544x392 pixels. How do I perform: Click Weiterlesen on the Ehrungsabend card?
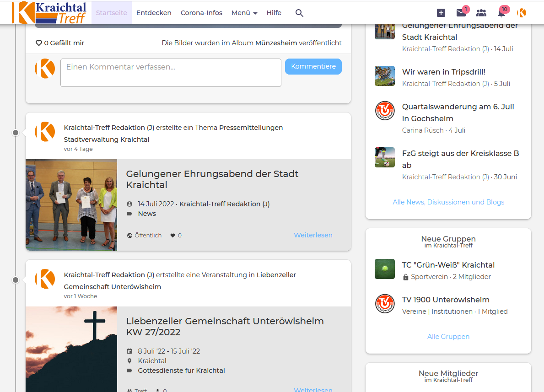tap(313, 235)
